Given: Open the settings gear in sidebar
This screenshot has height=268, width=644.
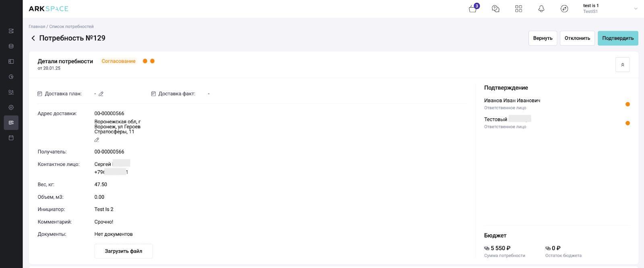Looking at the screenshot, I should pos(11,107).
